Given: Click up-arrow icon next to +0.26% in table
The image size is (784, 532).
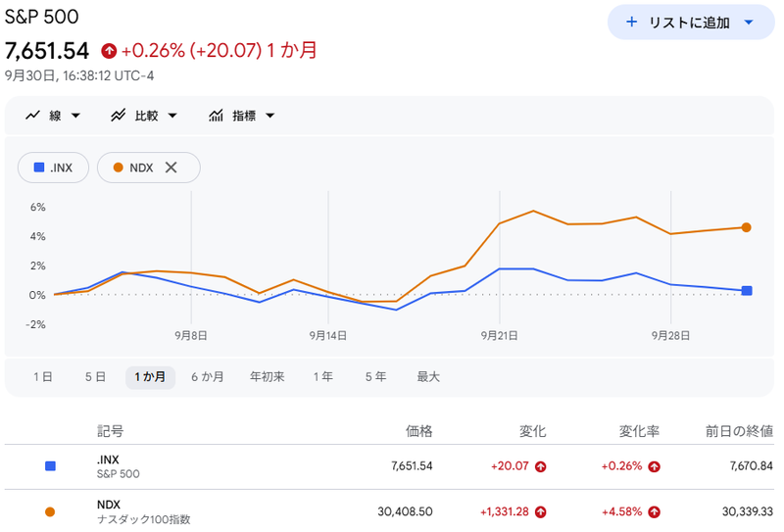Looking at the screenshot, I should tap(654, 467).
